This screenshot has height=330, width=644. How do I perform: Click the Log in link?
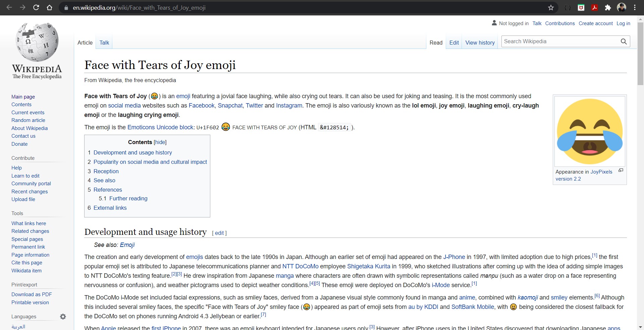(x=623, y=23)
